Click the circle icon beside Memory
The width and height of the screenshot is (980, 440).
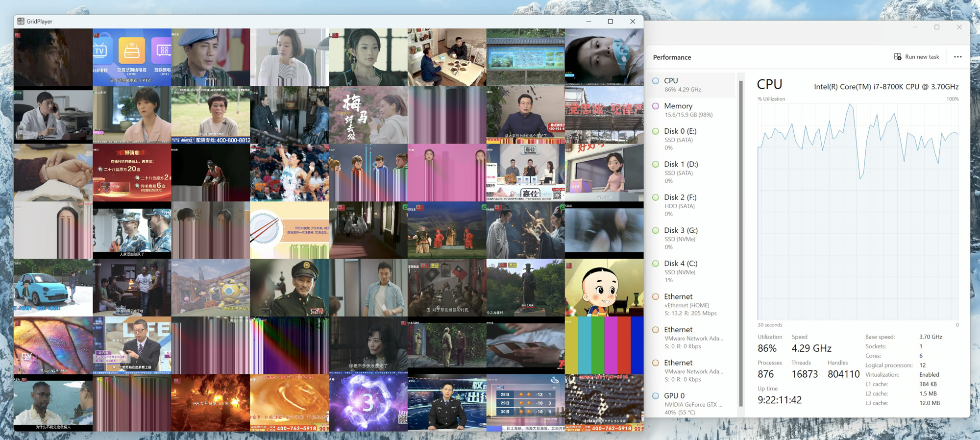click(656, 106)
